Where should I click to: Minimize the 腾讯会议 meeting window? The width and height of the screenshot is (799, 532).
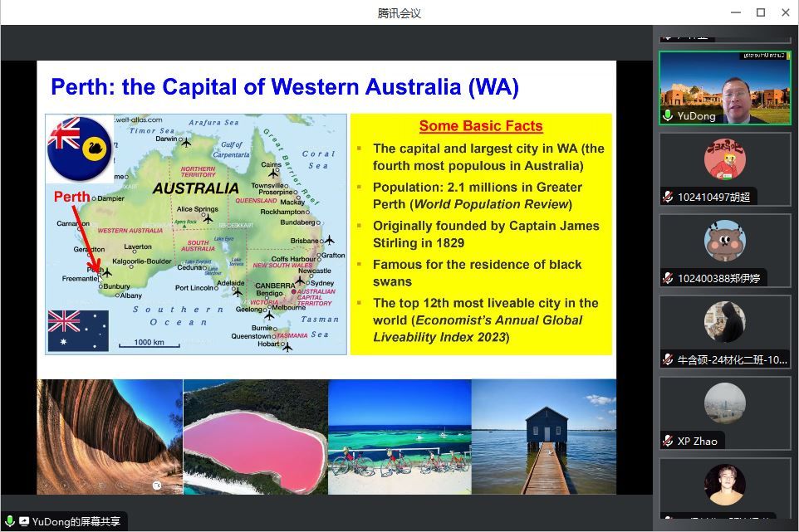735,12
